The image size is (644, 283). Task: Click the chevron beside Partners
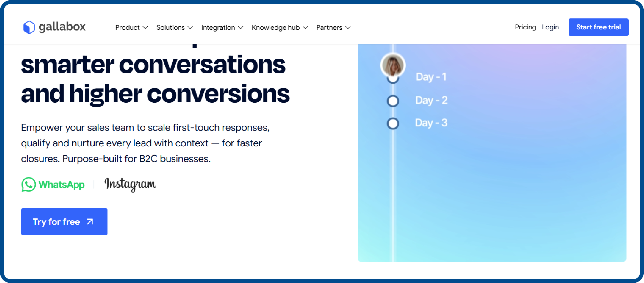[x=348, y=27]
